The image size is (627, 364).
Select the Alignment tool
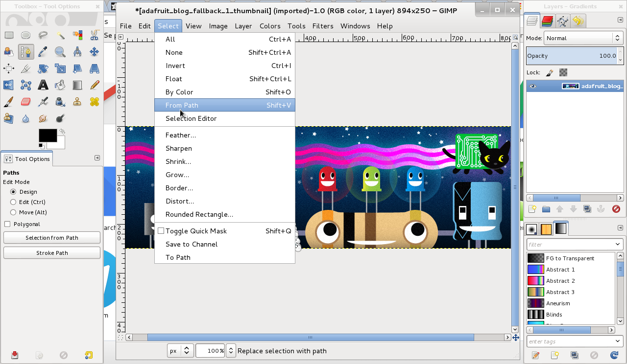pyautogui.click(x=9, y=68)
